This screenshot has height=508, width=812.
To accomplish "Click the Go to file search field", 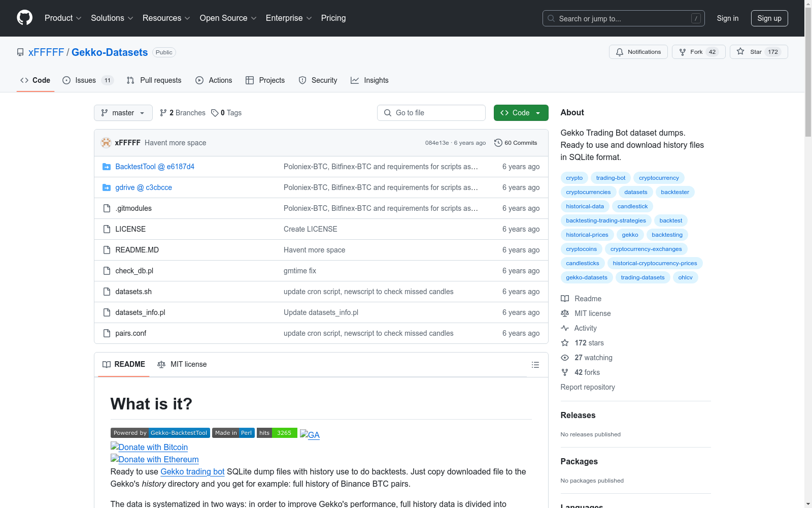I will pos(431,113).
